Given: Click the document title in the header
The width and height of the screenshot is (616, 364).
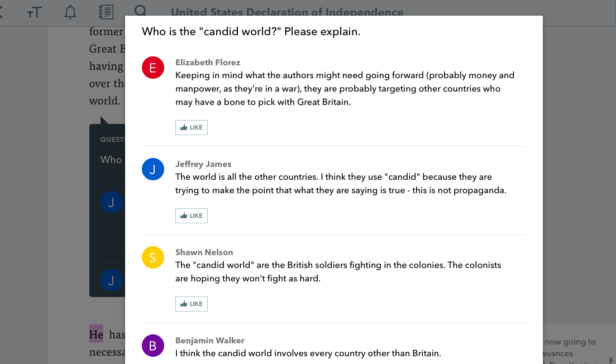Looking at the screenshot, I should (x=287, y=12).
